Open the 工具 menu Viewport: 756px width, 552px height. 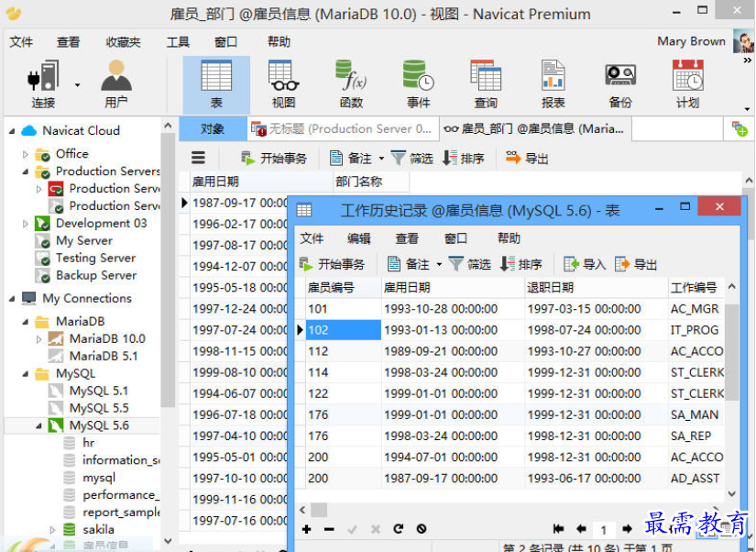click(x=178, y=42)
